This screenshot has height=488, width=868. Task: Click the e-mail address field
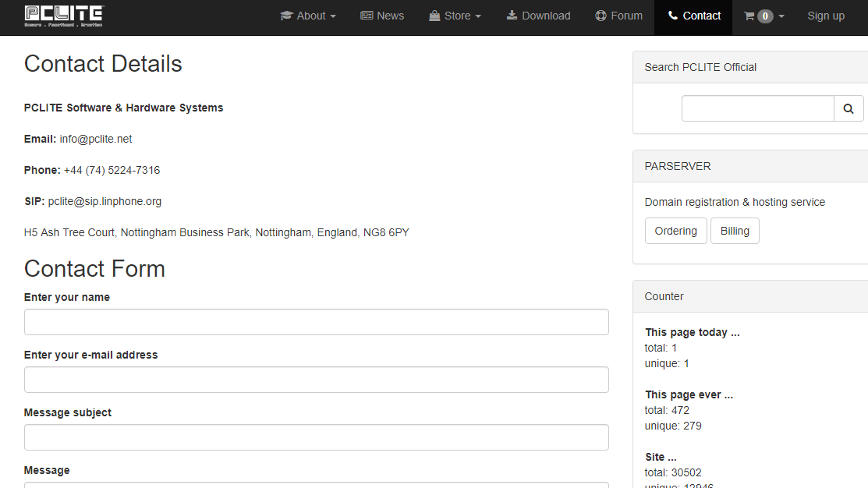[x=317, y=380]
